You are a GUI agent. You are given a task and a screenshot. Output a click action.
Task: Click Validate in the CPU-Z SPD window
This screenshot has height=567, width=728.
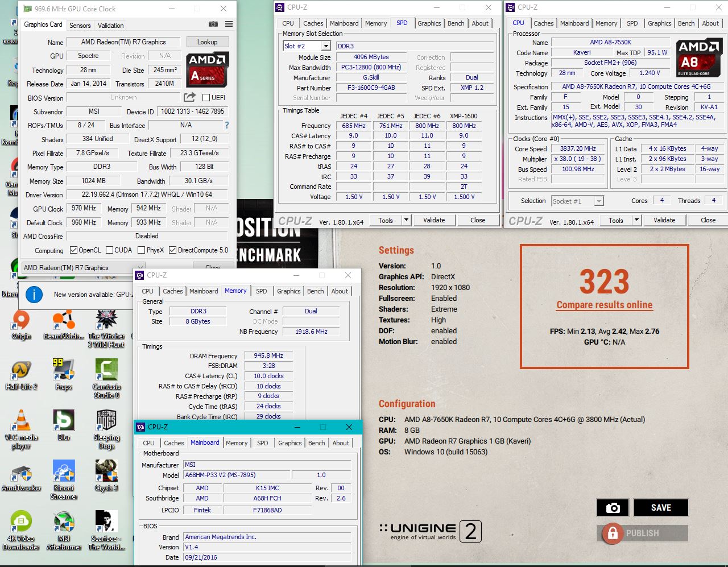click(x=434, y=220)
